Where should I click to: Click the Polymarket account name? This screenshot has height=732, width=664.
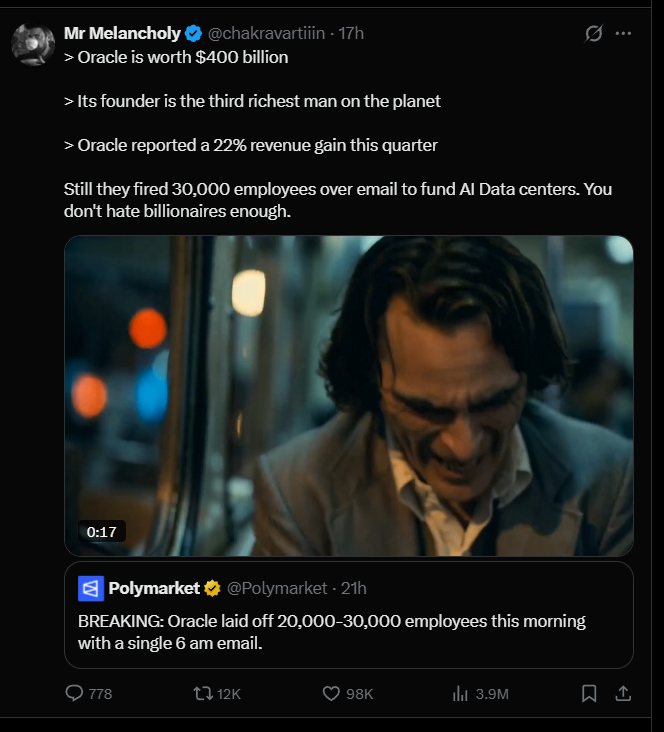153,588
